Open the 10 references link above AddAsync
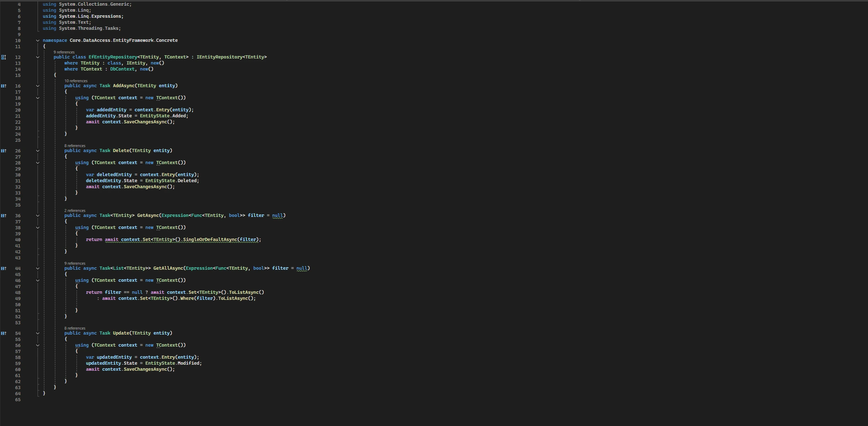Viewport: 868px width, 426px height. click(75, 81)
